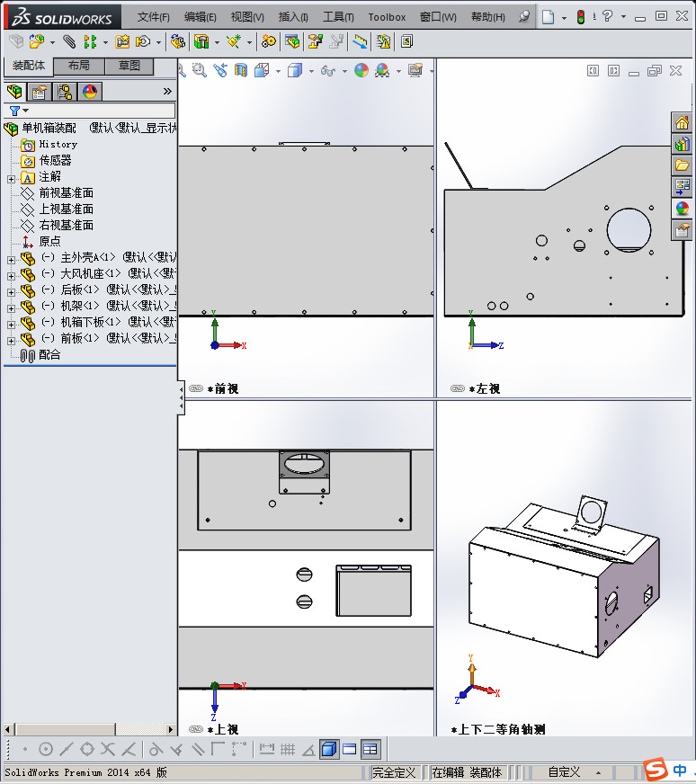Switch to Four View viewport layout
The height and width of the screenshot is (784, 696).
(x=370, y=749)
